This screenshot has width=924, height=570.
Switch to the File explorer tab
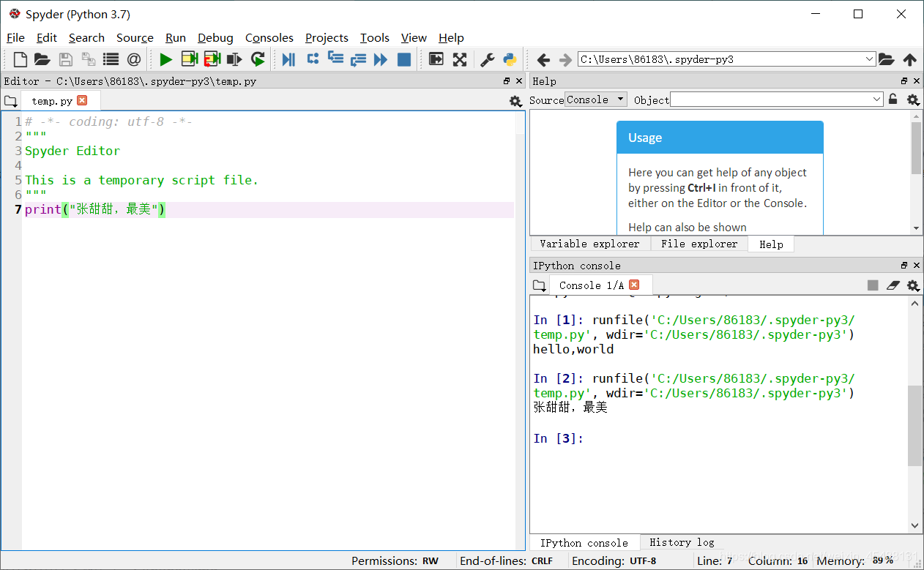699,244
